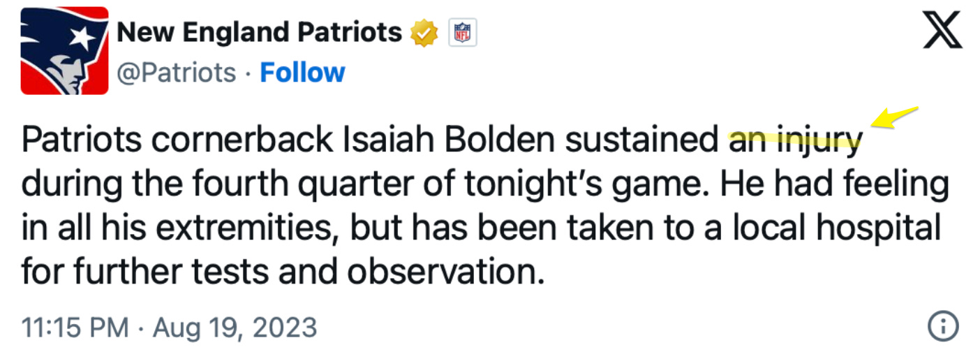Click the gold verified checkmark badge
980x359 pixels.
(424, 32)
